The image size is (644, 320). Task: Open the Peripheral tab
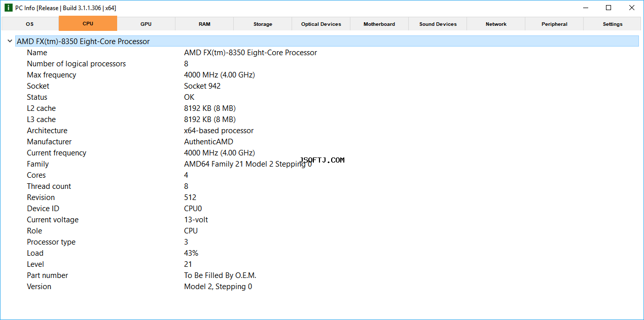tap(554, 24)
